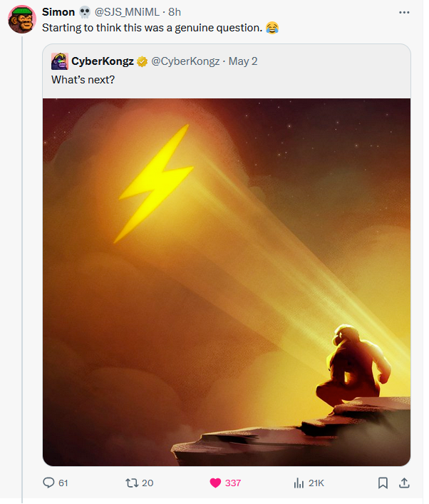Open the 8h timestamp link

coord(175,12)
